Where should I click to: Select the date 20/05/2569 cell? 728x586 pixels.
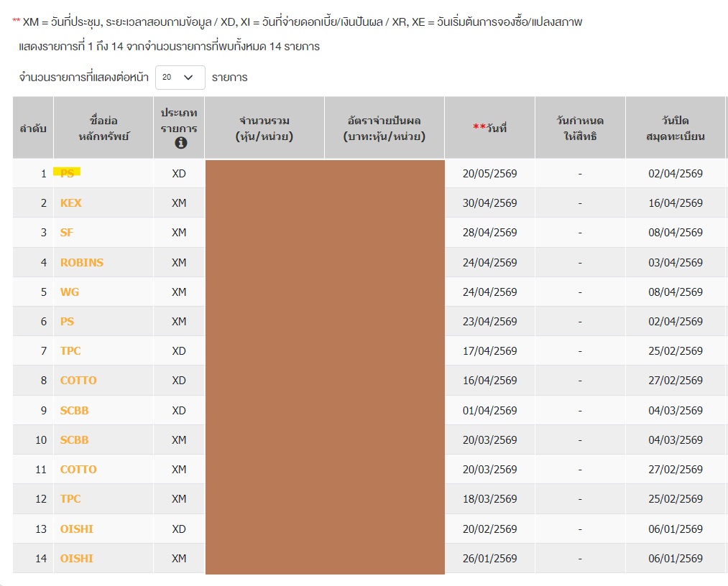click(x=490, y=174)
